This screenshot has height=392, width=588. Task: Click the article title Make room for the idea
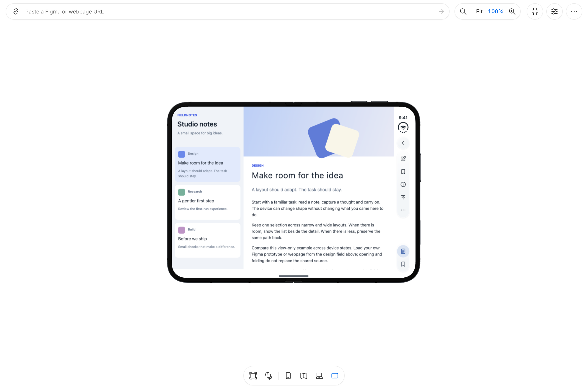tap(297, 175)
